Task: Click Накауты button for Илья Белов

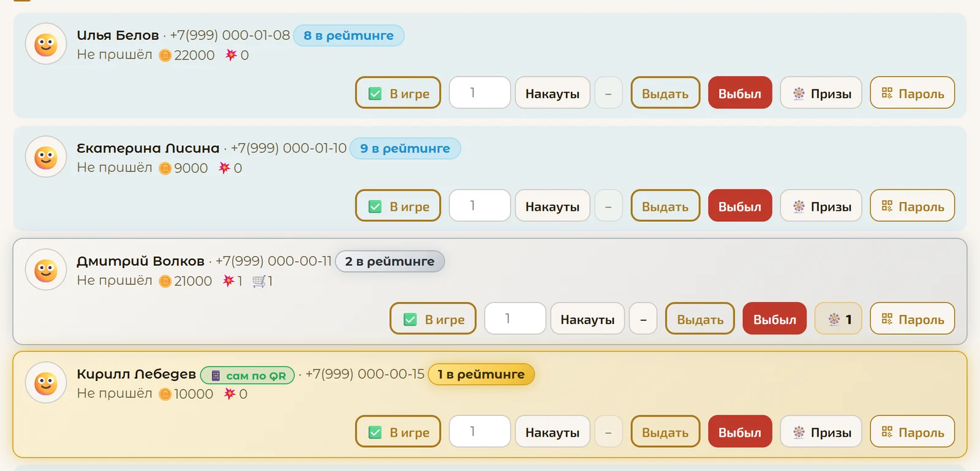Action: [x=552, y=93]
